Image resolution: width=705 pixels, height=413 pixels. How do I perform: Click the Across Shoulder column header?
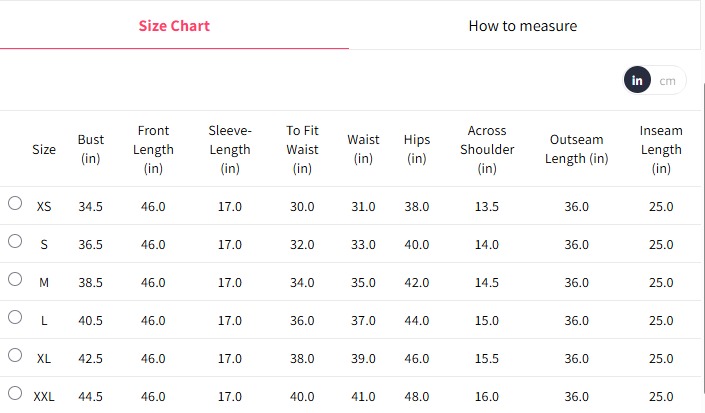click(x=487, y=149)
